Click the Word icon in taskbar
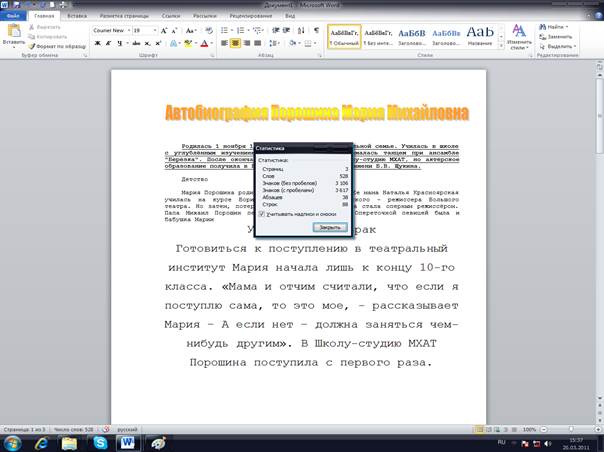This screenshot has width=604, height=452. coord(127,442)
